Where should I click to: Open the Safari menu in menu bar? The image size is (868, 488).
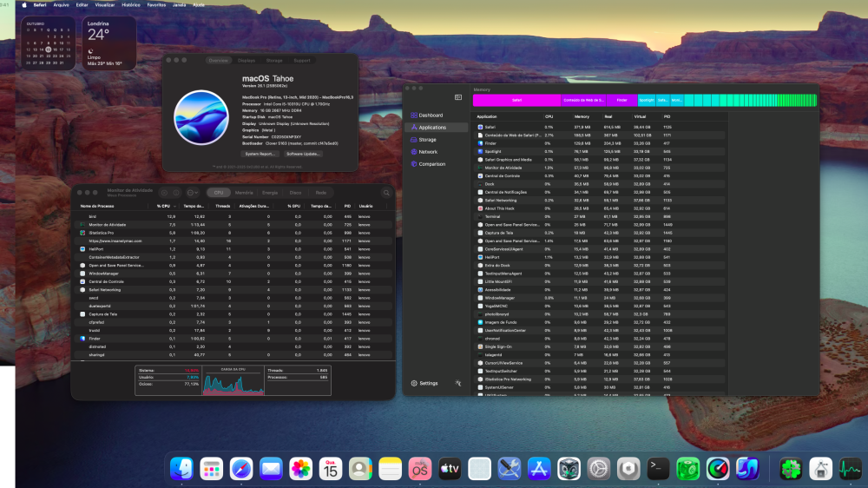(x=40, y=5)
